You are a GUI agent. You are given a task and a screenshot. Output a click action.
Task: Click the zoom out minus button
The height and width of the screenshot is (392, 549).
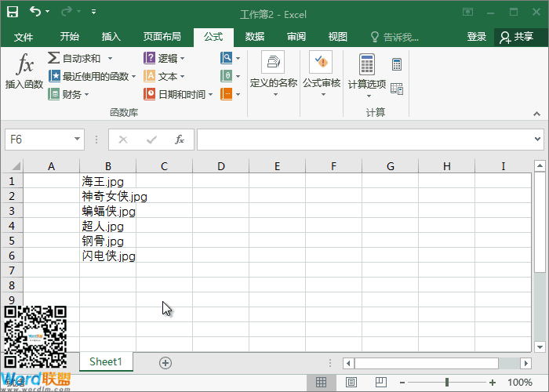click(402, 383)
